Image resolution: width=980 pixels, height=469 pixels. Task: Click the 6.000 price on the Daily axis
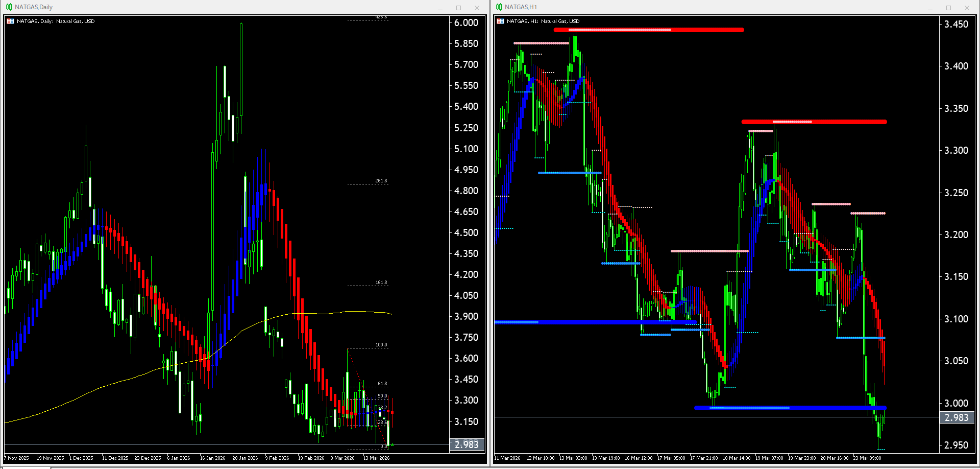tap(467, 22)
